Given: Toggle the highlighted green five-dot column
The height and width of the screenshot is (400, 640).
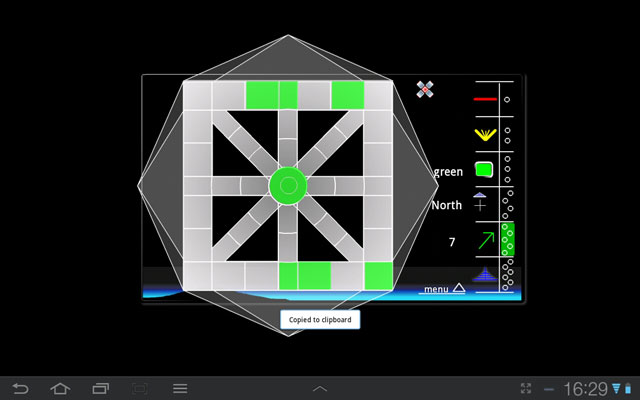Looking at the screenshot, I should (508, 239).
